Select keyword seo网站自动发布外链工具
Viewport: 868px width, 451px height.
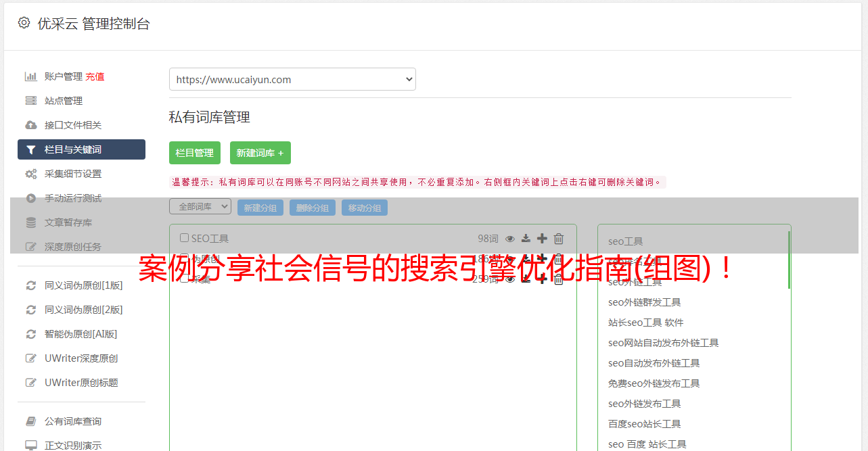point(664,343)
